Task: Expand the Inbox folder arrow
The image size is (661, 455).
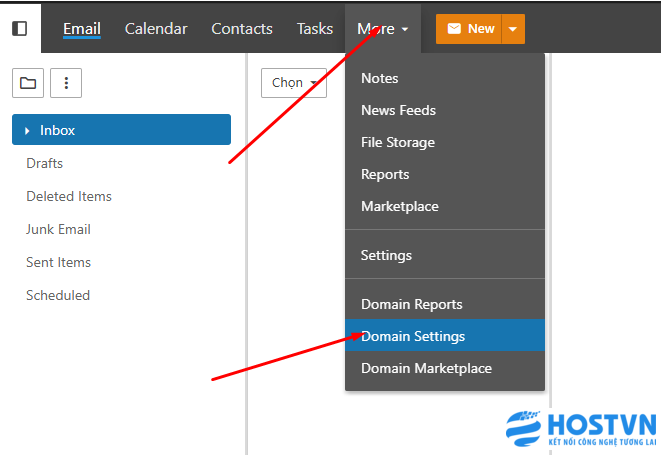Action: 27,130
